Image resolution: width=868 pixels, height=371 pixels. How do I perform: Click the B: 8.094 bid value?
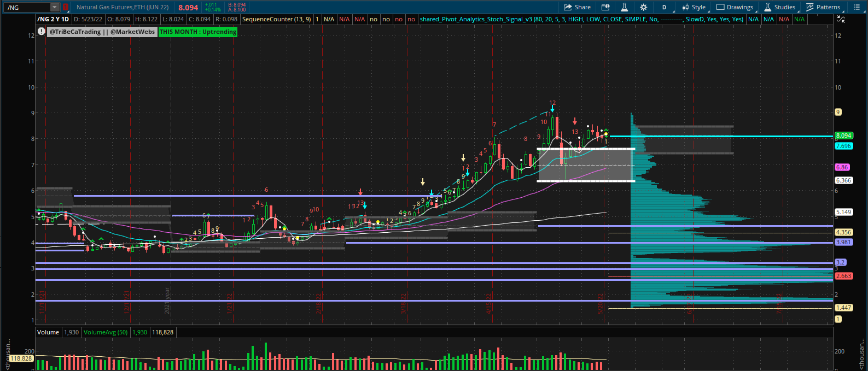(x=237, y=5)
